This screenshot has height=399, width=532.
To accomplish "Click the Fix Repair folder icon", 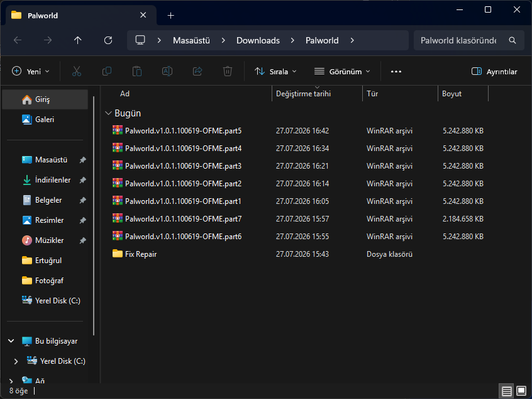I will click(118, 254).
